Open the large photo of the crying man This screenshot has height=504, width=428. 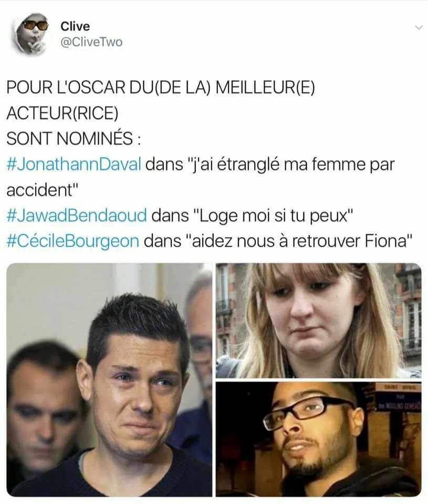(x=109, y=380)
